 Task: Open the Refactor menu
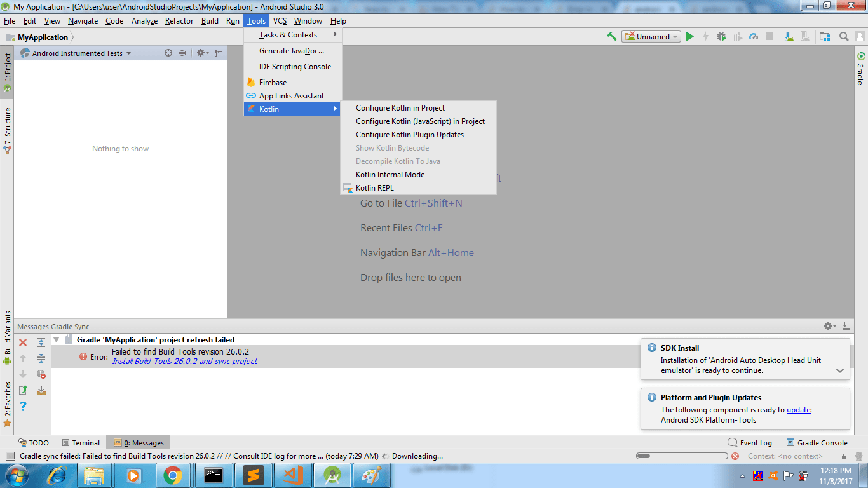coord(179,21)
